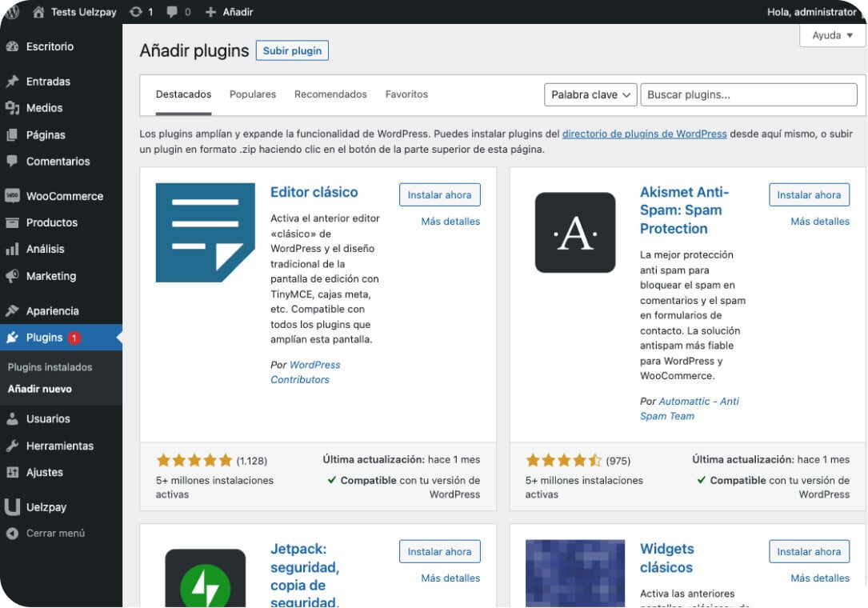Click the Plugins plug icon
Image resolution: width=868 pixels, height=608 pixels.
coord(12,338)
